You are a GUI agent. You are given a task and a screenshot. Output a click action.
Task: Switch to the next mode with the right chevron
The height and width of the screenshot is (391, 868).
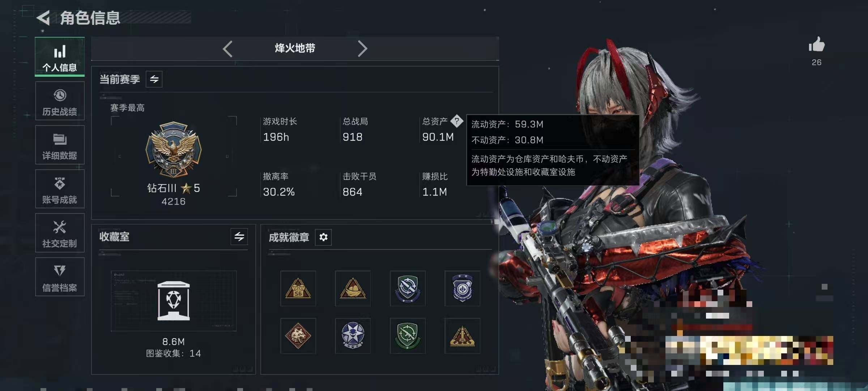(362, 49)
